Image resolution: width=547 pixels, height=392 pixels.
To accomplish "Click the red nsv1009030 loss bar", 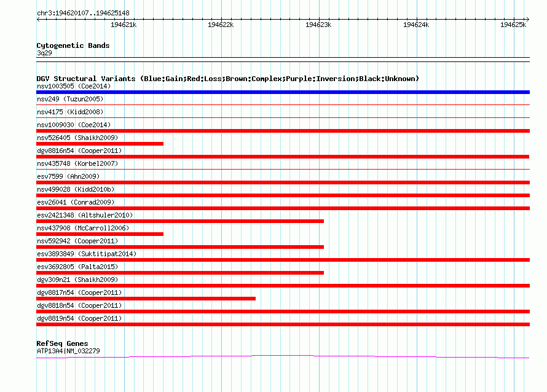I will coord(283,131).
